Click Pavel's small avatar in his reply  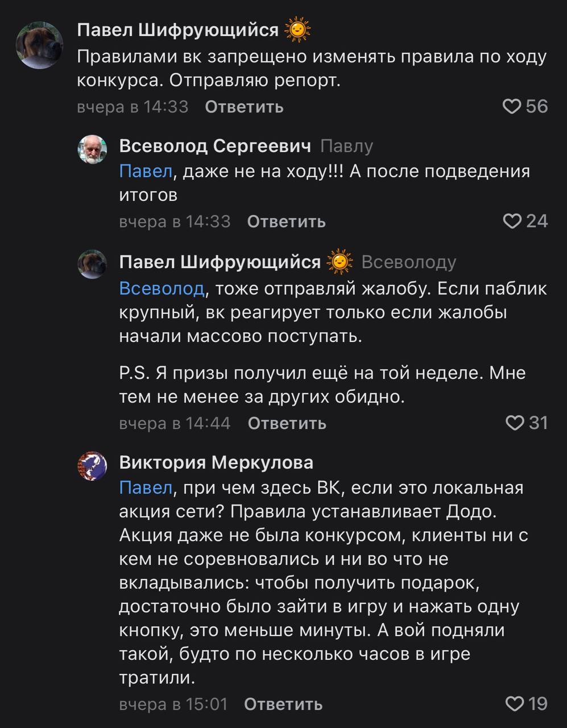pos(92,264)
